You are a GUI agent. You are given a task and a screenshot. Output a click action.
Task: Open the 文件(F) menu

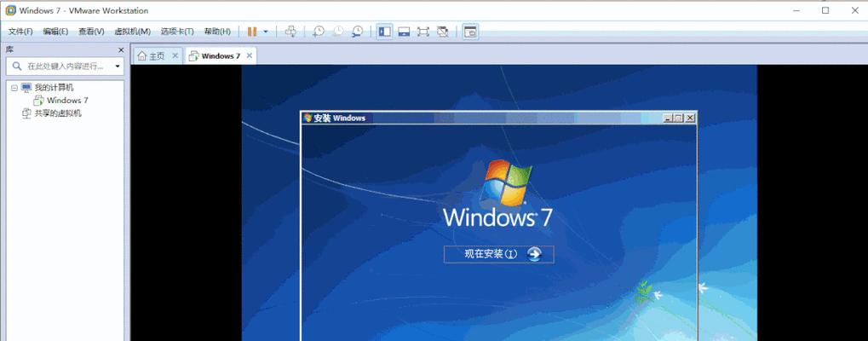pos(20,32)
